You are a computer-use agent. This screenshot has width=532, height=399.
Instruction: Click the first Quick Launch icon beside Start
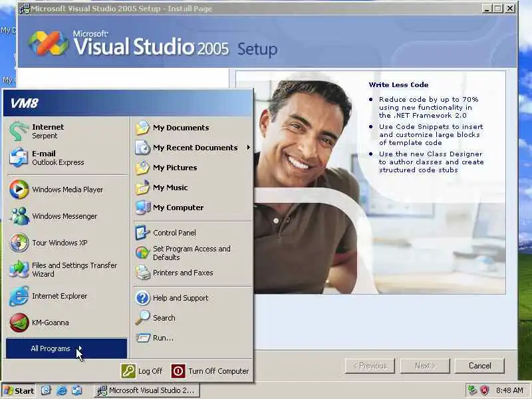tap(46, 390)
